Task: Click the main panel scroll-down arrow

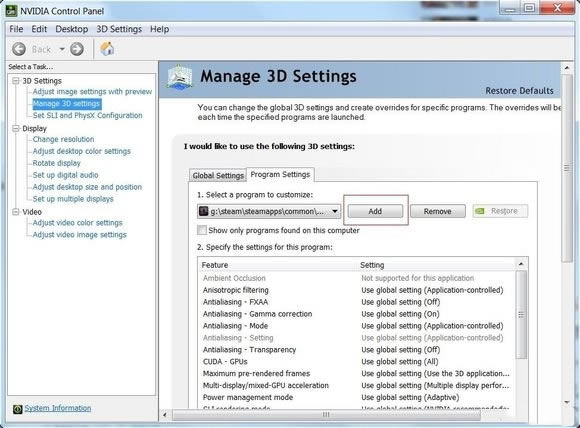Action: 567,402
